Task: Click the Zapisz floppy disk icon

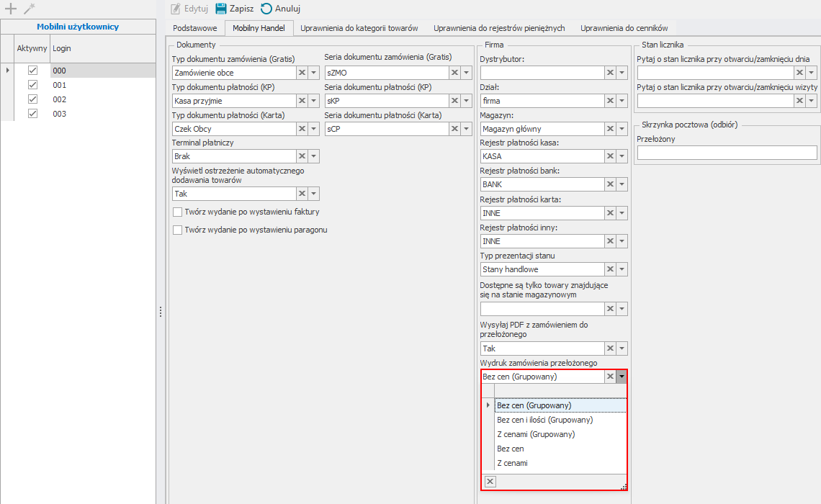Action: click(x=221, y=9)
